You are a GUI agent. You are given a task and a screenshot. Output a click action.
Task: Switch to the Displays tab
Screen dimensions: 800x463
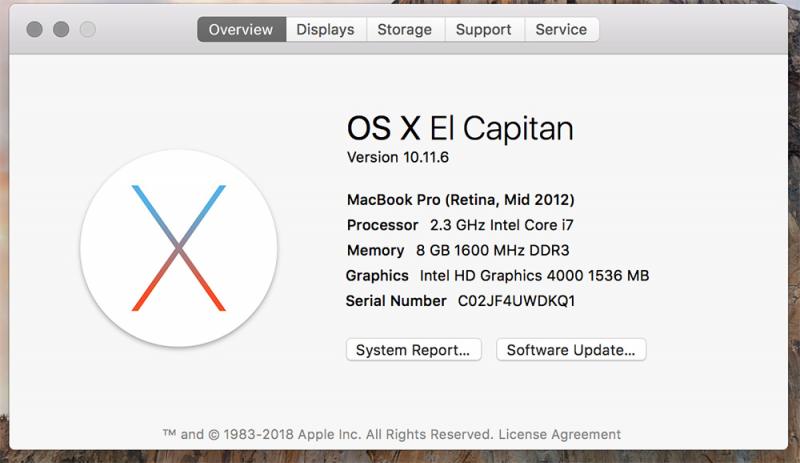[x=325, y=30]
